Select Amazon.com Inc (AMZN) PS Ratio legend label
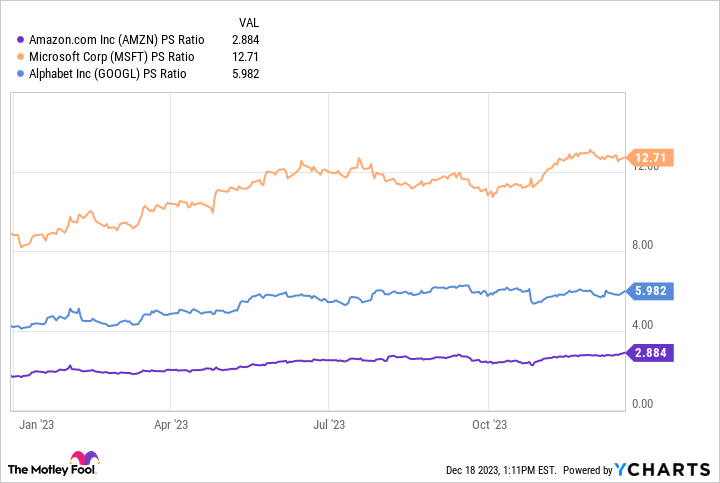720x483 pixels. [116, 39]
